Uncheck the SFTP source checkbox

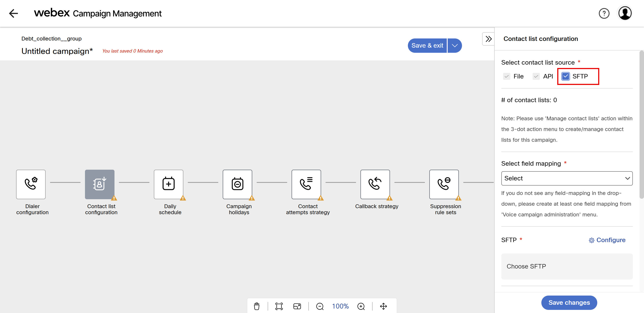tap(566, 76)
